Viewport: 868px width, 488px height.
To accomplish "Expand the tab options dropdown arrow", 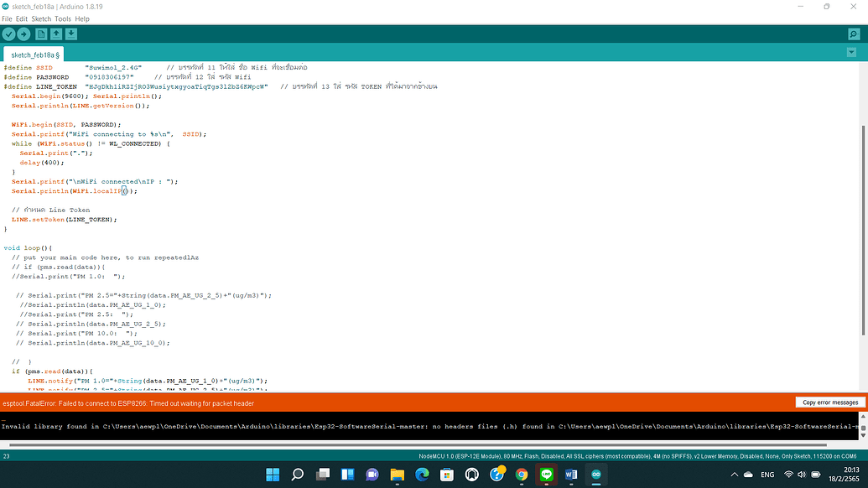I will coord(851,53).
